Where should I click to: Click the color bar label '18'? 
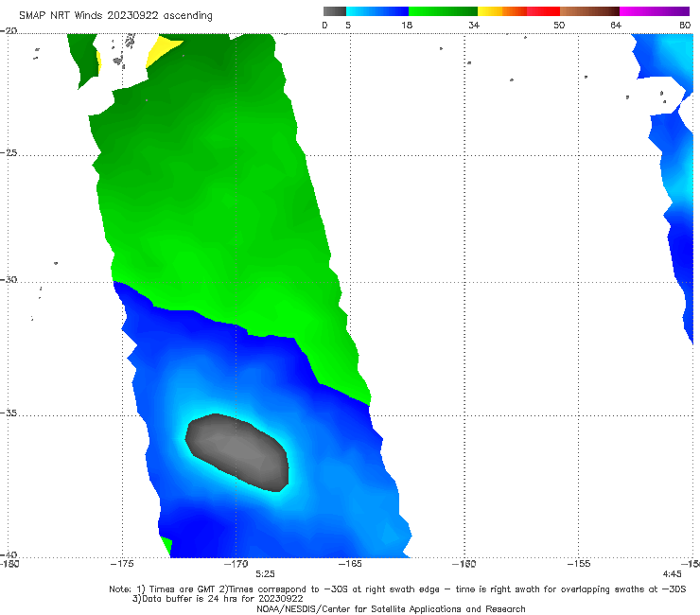[x=407, y=25]
